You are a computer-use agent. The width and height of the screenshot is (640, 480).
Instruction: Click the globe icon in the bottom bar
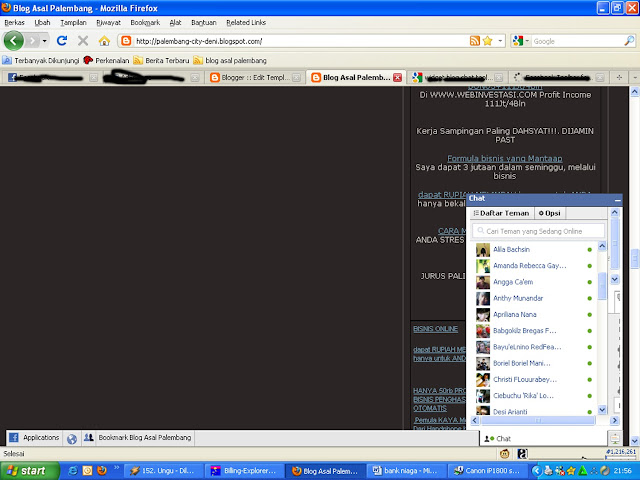(x=72, y=438)
